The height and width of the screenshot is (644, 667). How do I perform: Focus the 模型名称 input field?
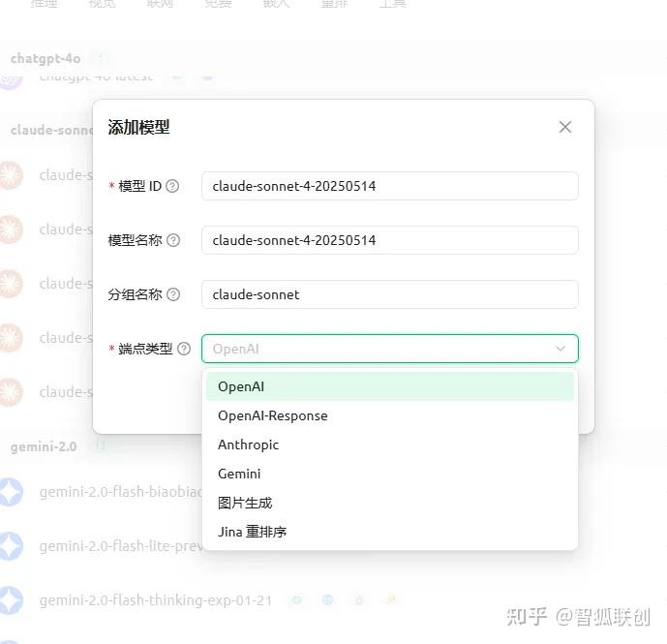click(390, 240)
